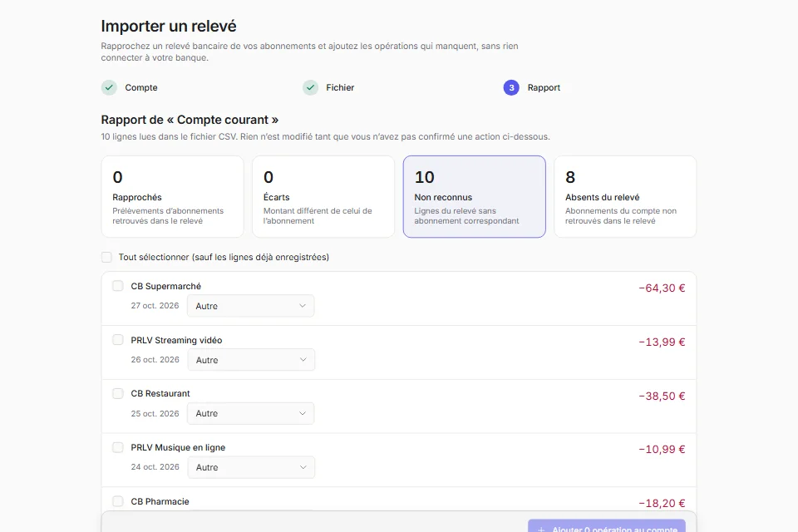The width and height of the screenshot is (798, 532).
Task: Click the green checkmark beside the Compte step
Action: [109, 87]
